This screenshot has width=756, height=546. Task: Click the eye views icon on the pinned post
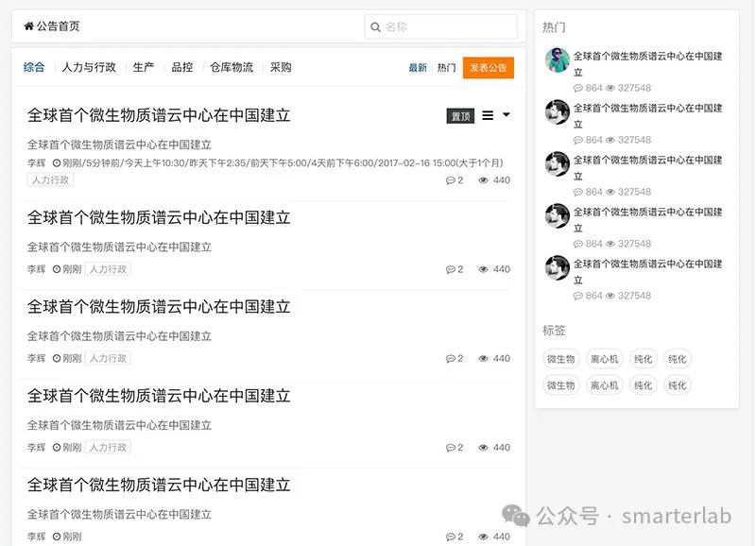pos(483,180)
